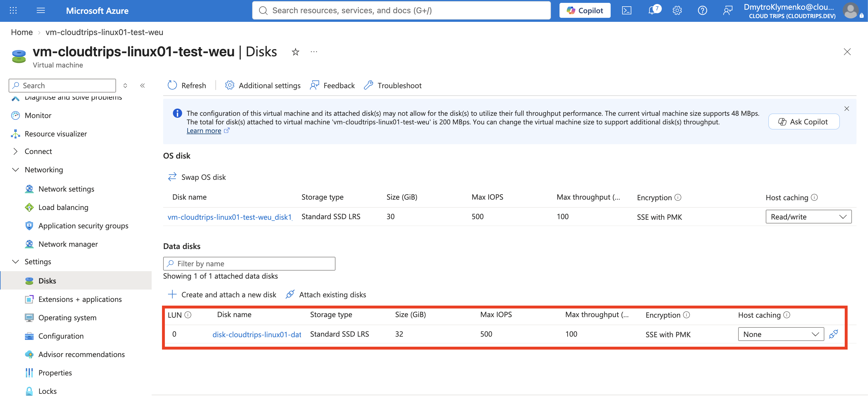This screenshot has height=405, width=868.
Task: Open Monitor in the sidebar
Action: coord(38,115)
